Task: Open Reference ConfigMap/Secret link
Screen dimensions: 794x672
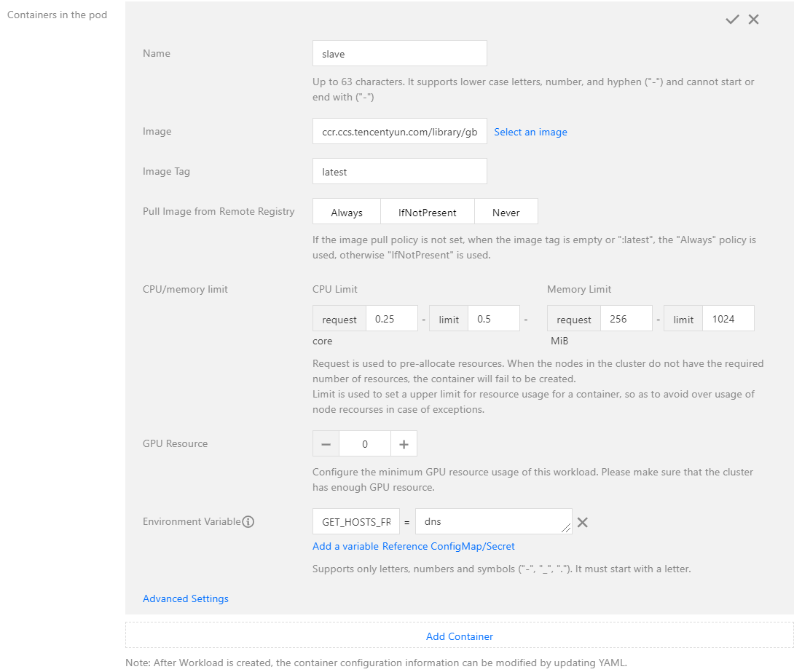Action: pos(449,546)
